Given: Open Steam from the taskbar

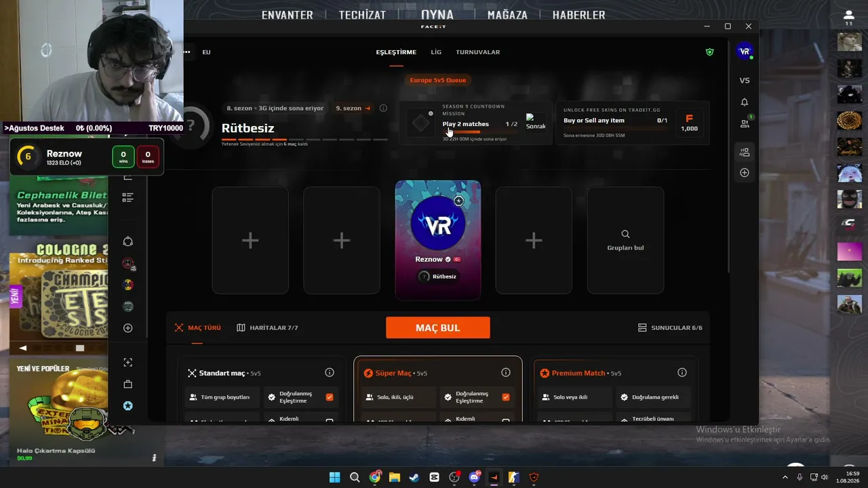Looking at the screenshot, I should pos(414,477).
